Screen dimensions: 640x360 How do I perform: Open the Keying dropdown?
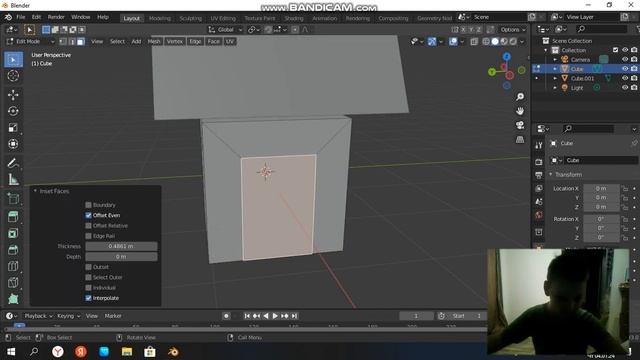68,316
